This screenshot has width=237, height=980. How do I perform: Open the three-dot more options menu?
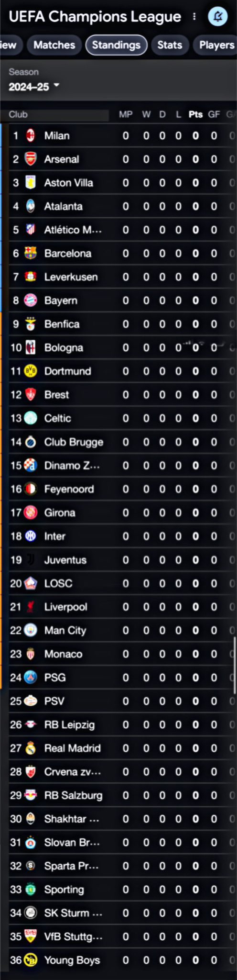[194, 17]
